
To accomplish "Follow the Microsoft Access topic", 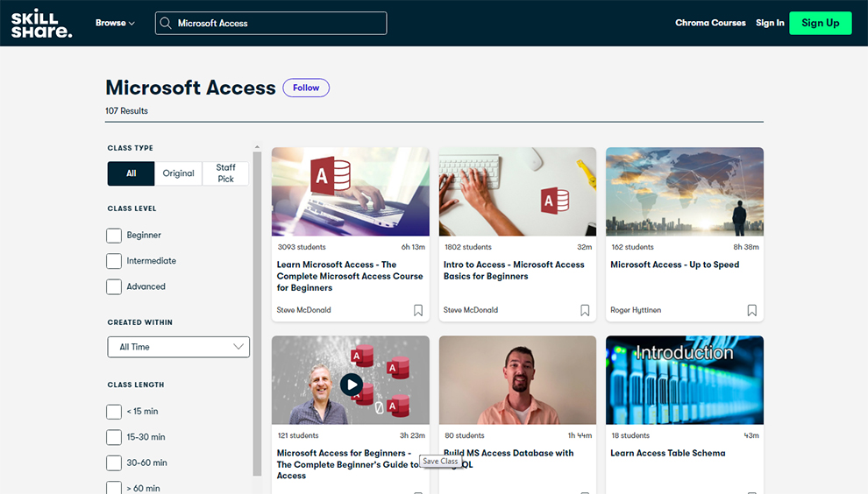I will pos(306,88).
